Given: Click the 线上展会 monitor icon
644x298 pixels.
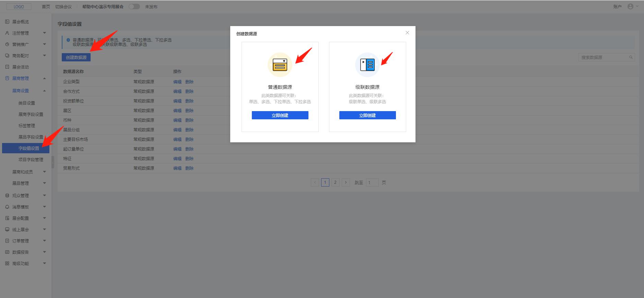Looking at the screenshot, I should click(7, 229).
